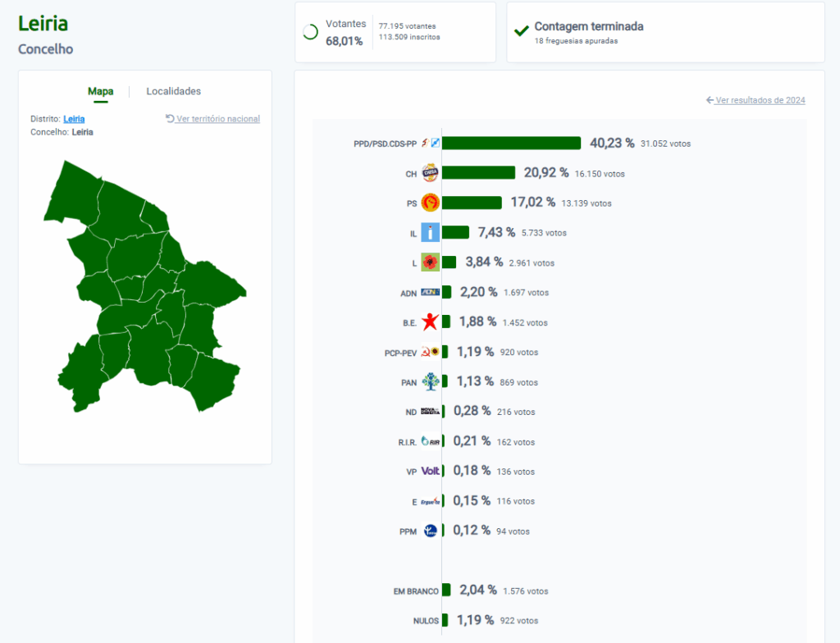Click the R.I.R. party logo
The image size is (840, 643).
coord(430,441)
